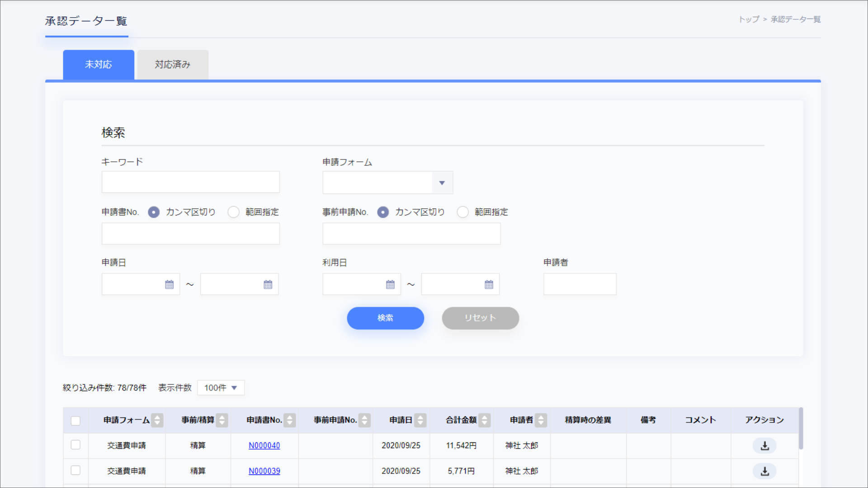
Task: Tick the checkbox for row N000040
Action: click(75, 445)
